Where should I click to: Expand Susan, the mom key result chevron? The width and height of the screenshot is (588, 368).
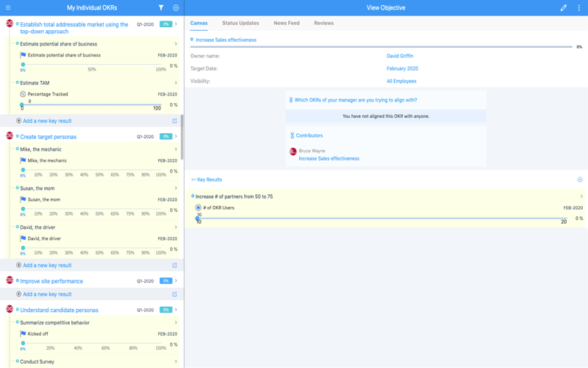point(176,188)
